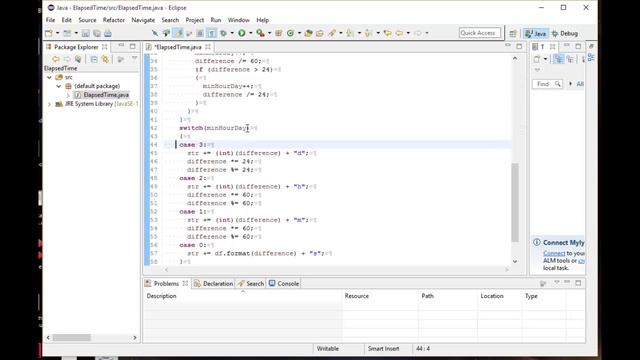
Task: Open the Refactor menu
Action: [113, 20]
